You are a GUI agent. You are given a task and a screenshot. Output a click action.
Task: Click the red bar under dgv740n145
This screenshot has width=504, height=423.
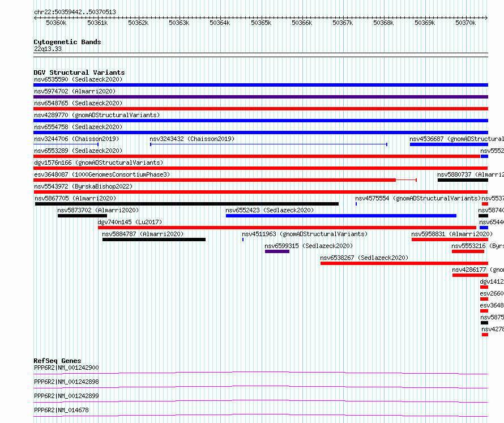287,228
